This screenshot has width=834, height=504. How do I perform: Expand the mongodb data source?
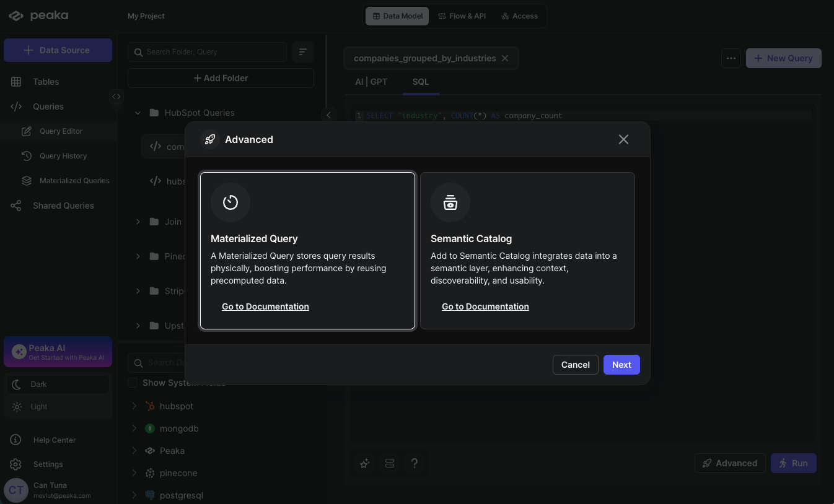point(134,428)
